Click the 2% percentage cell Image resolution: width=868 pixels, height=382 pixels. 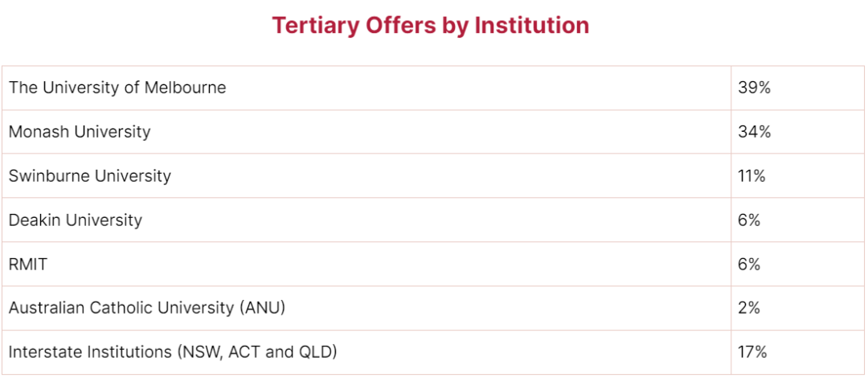798,308
